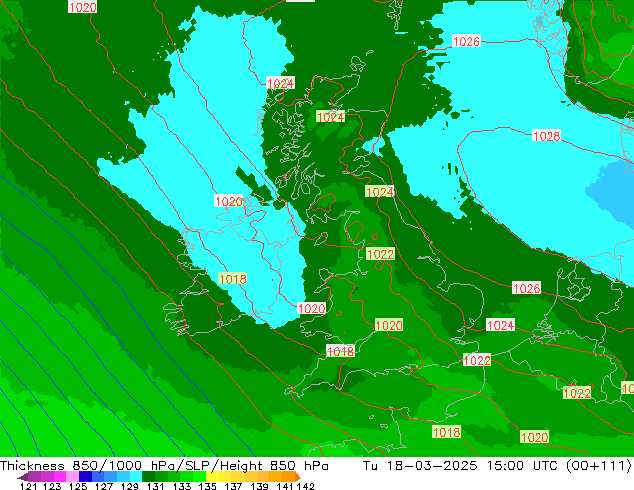Click the time 15:00 in the caption
Viewport: 634px width, 490px height.
click(505, 466)
